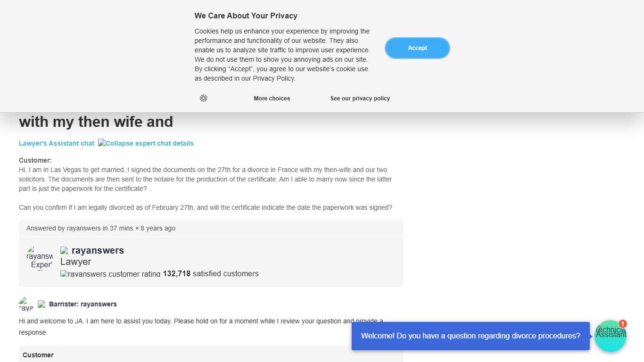Click the cookie settings gear icon

203,98
